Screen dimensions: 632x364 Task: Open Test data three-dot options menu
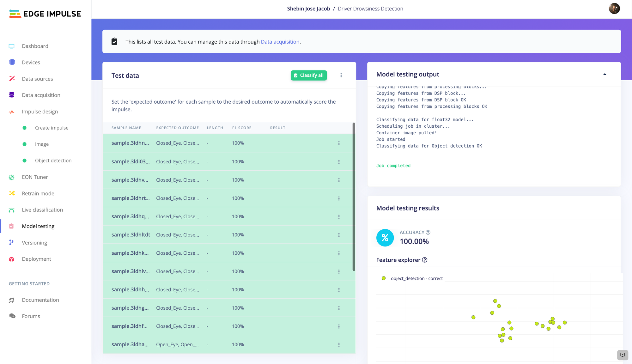tap(341, 75)
